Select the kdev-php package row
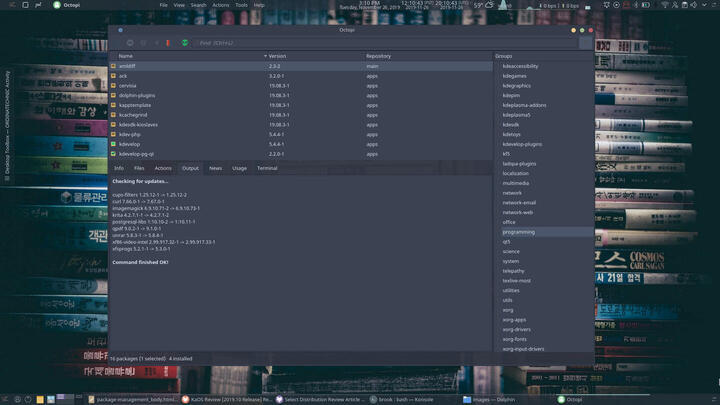720x405 pixels. coord(301,135)
